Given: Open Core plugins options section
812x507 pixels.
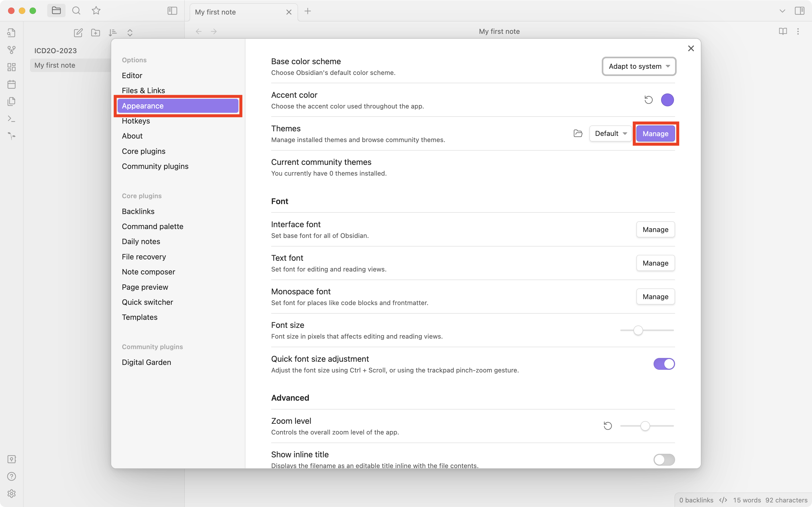Looking at the screenshot, I should coord(178,151).
